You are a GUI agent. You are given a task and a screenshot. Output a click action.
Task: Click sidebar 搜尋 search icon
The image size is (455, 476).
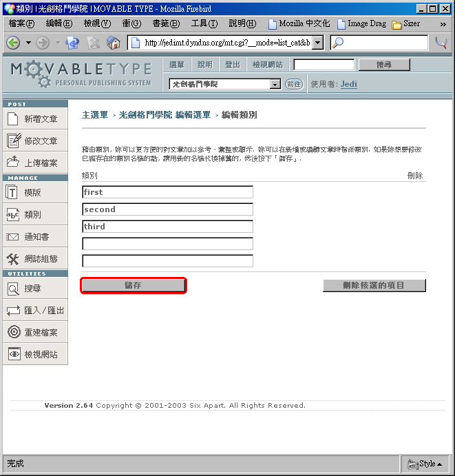(x=13, y=289)
